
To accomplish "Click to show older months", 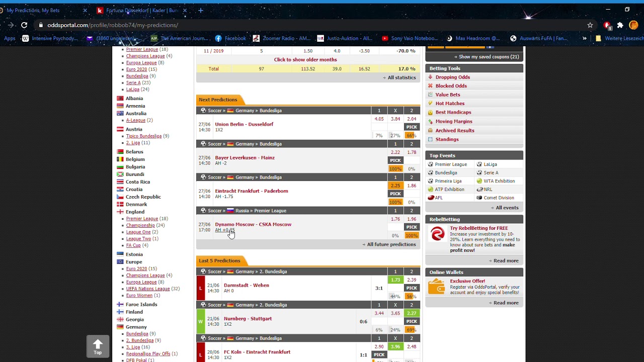I will click(305, 60).
